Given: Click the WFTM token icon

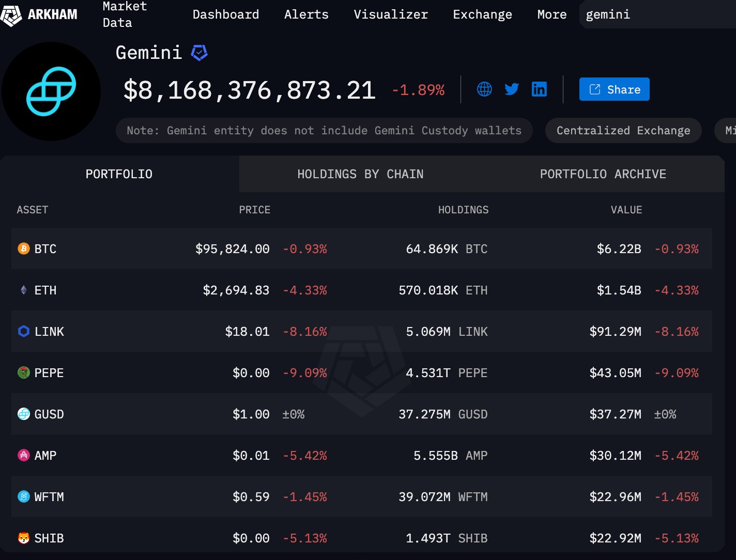Looking at the screenshot, I should pos(24,496).
